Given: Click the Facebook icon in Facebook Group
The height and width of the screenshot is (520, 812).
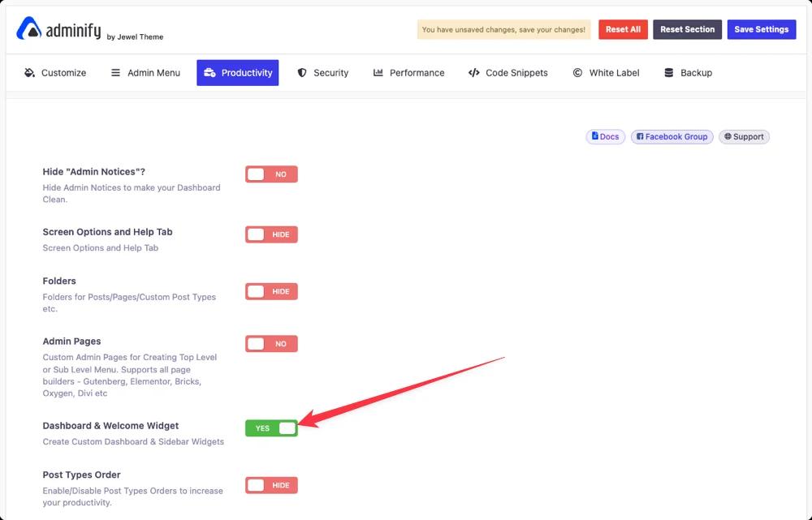Looking at the screenshot, I should pos(640,136).
